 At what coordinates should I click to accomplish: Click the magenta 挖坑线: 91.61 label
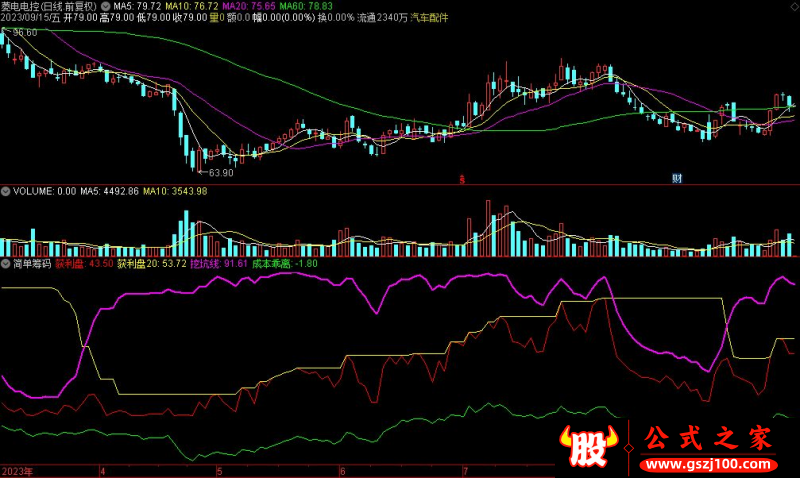coord(219,264)
